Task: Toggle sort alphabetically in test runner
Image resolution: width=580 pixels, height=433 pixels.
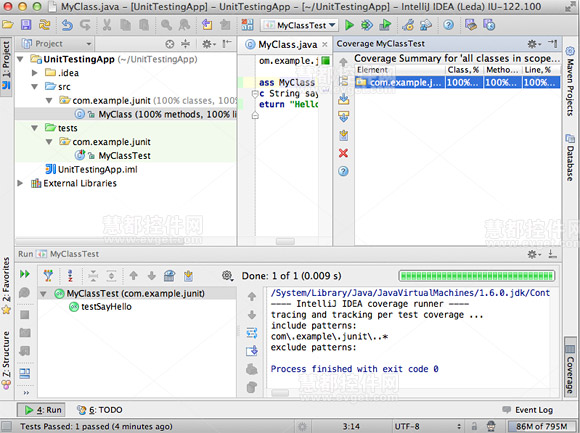Action: point(70,275)
